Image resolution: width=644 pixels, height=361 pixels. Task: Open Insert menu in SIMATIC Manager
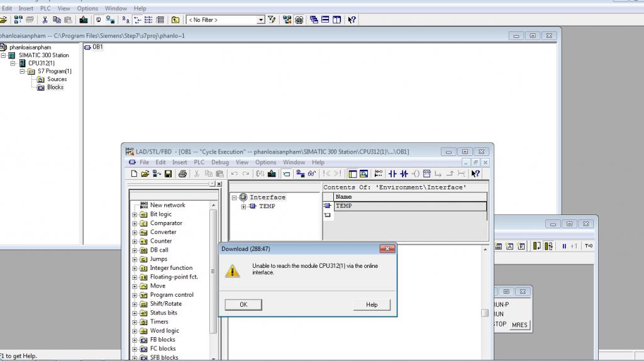pos(26,8)
